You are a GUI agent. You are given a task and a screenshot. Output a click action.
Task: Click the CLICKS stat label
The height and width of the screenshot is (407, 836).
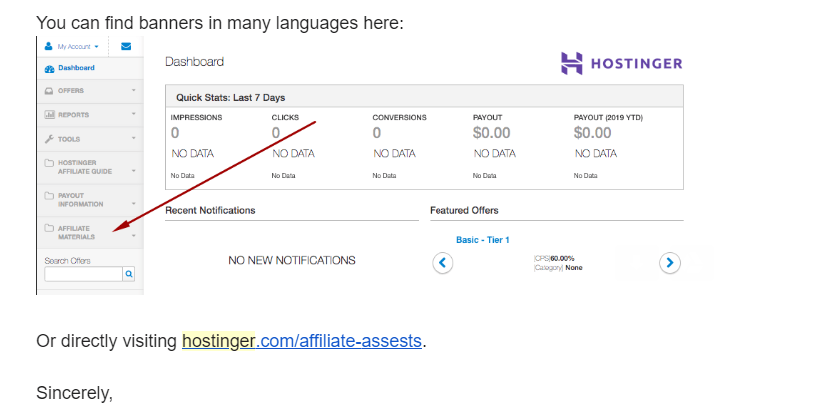click(x=285, y=117)
